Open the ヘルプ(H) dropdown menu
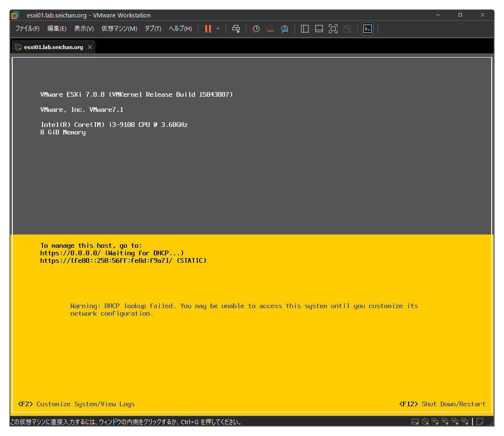This screenshot has width=504, height=436. pyautogui.click(x=180, y=29)
